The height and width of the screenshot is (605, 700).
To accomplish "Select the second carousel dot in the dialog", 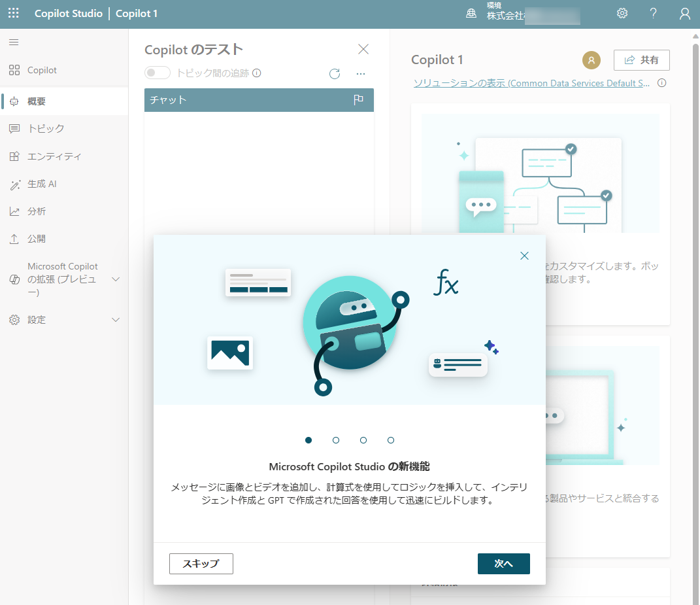I will tap(336, 440).
